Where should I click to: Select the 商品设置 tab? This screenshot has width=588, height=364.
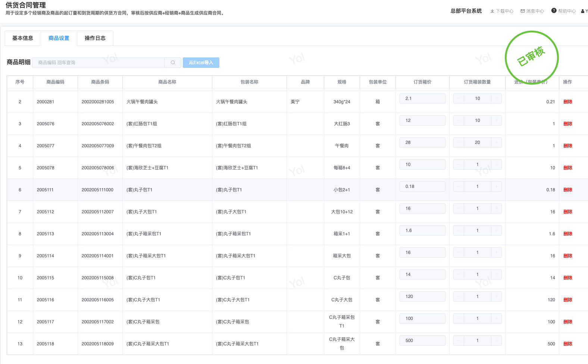click(59, 38)
